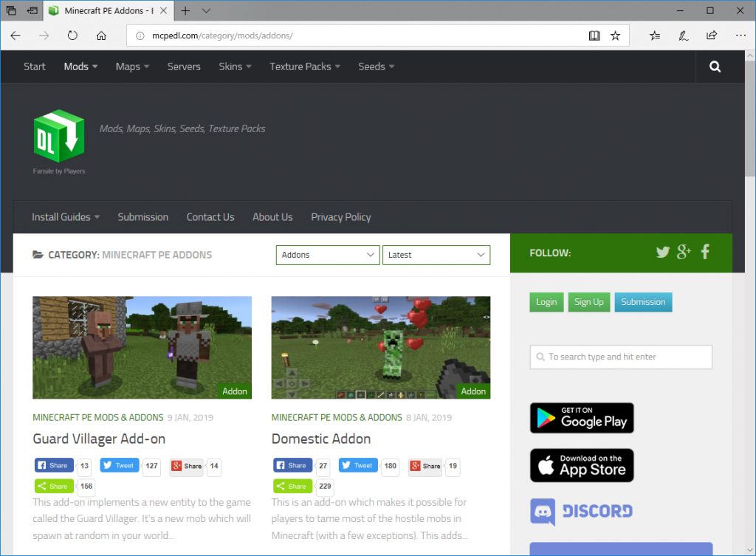The width and height of the screenshot is (756, 556).
Task: Open a new browser tab
Action: coord(185,10)
